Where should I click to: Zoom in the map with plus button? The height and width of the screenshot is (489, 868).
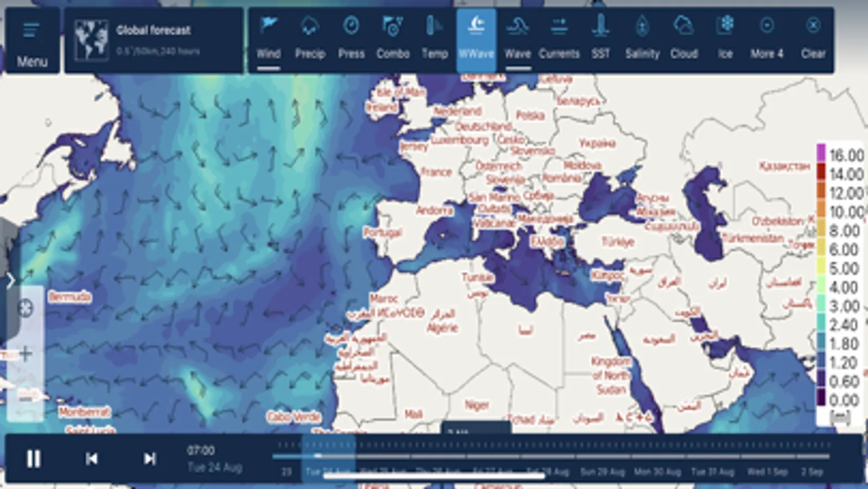(26, 354)
